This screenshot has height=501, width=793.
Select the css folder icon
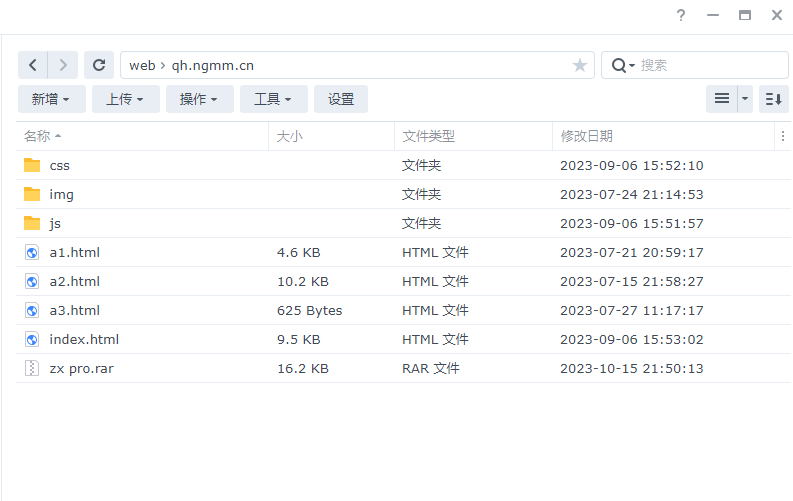[32, 165]
